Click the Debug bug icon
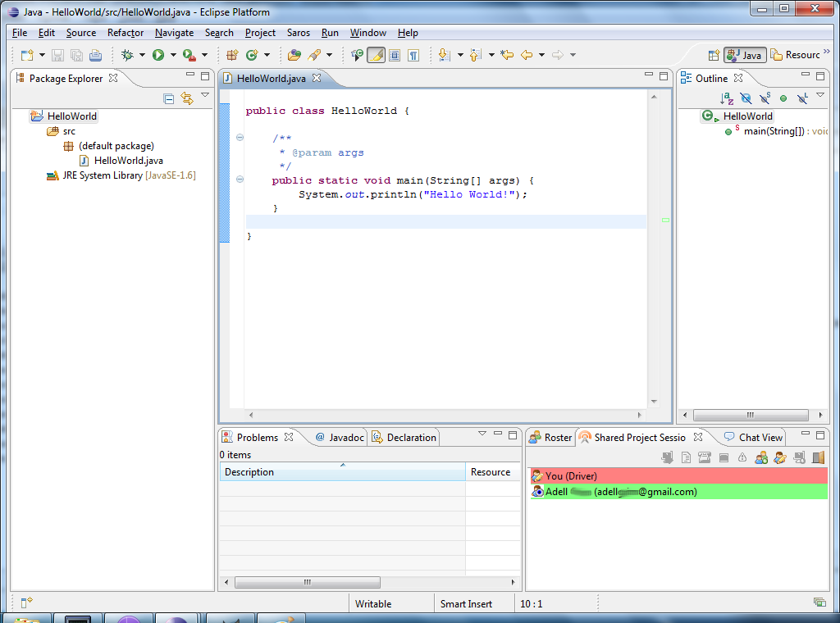Viewport: 840px width, 623px height. tap(127, 55)
